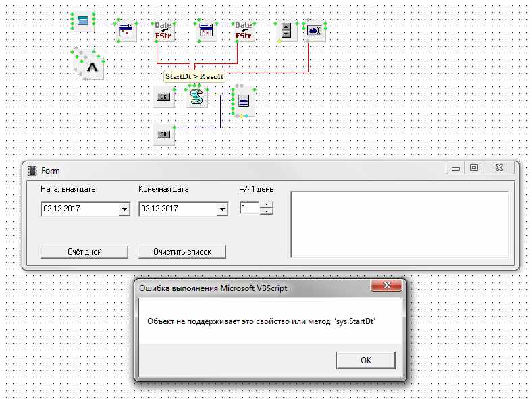Select the UpDown spinner component node
This screenshot has width=532, height=399.
tap(286, 31)
